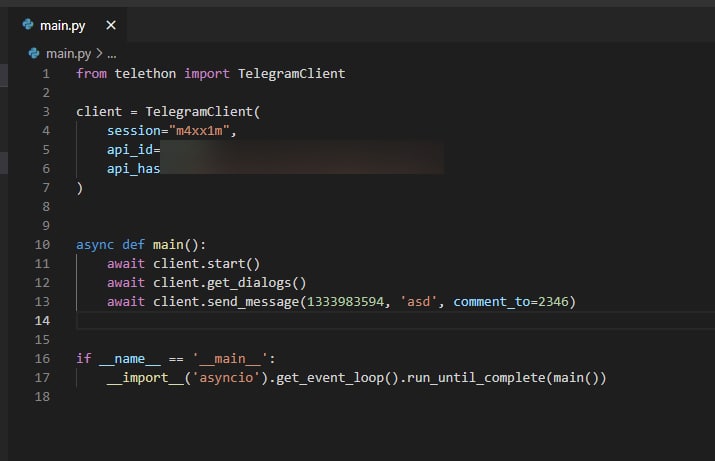Open main.py in the breadcrumb path
The width and height of the screenshot is (715, 461).
(68, 54)
